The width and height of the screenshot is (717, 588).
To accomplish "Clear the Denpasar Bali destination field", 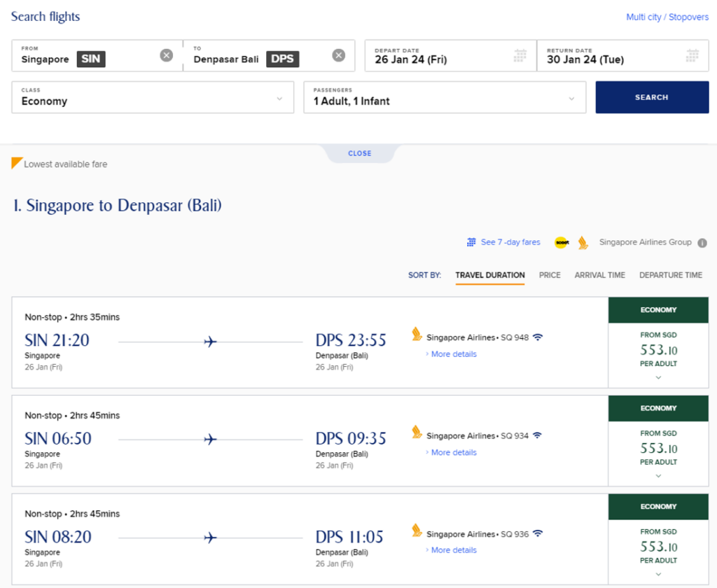I will pos(338,55).
